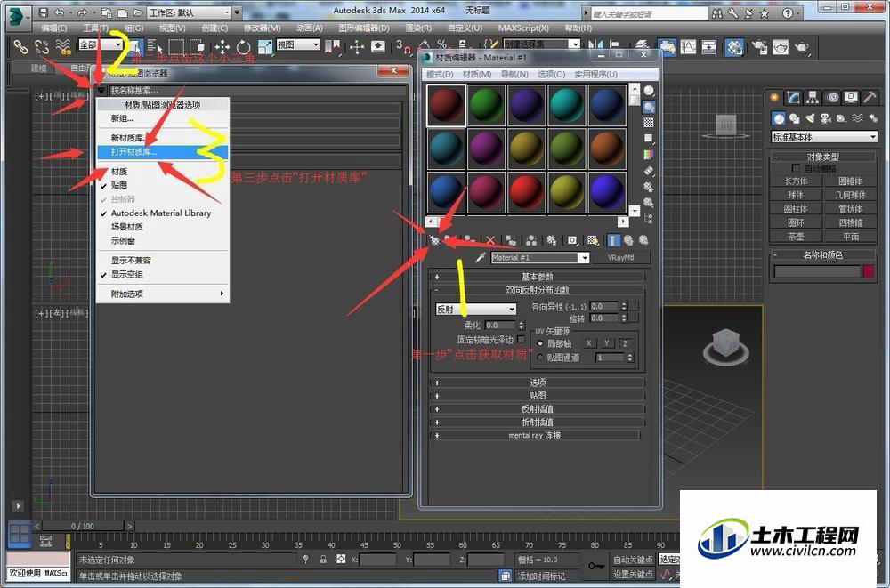The image size is (890, 588).
Task: Click the sample type sphere icon
Action: click(x=649, y=91)
